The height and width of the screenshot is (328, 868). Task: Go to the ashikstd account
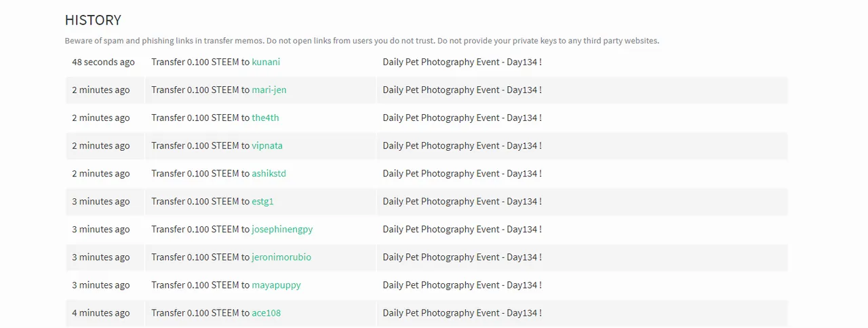[x=269, y=173]
